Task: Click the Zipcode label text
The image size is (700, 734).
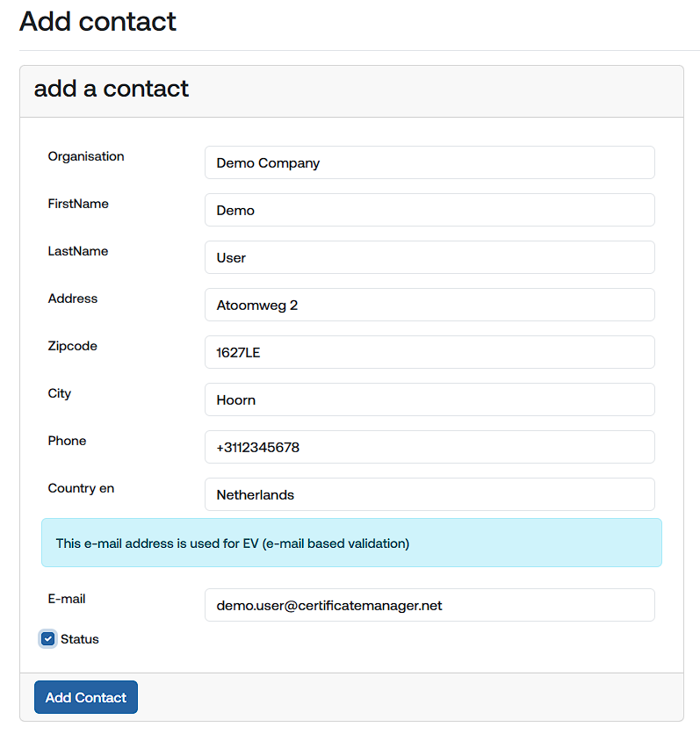Action: click(x=73, y=346)
